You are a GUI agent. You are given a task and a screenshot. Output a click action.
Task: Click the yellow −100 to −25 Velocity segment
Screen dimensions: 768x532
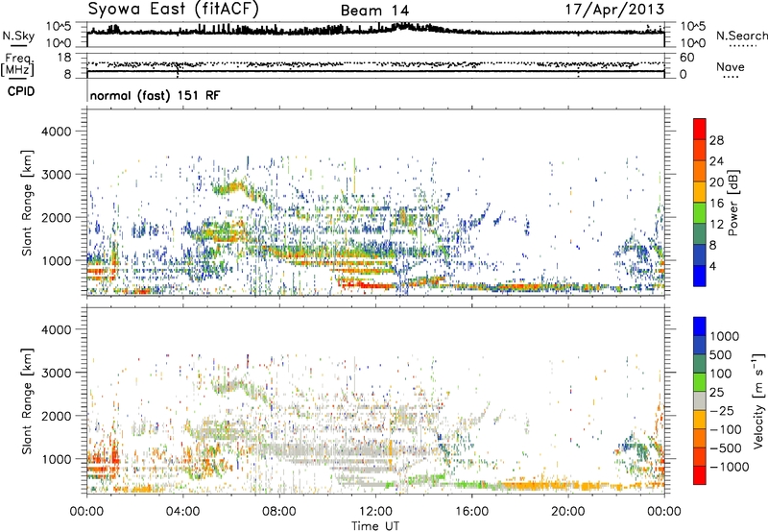coord(700,420)
